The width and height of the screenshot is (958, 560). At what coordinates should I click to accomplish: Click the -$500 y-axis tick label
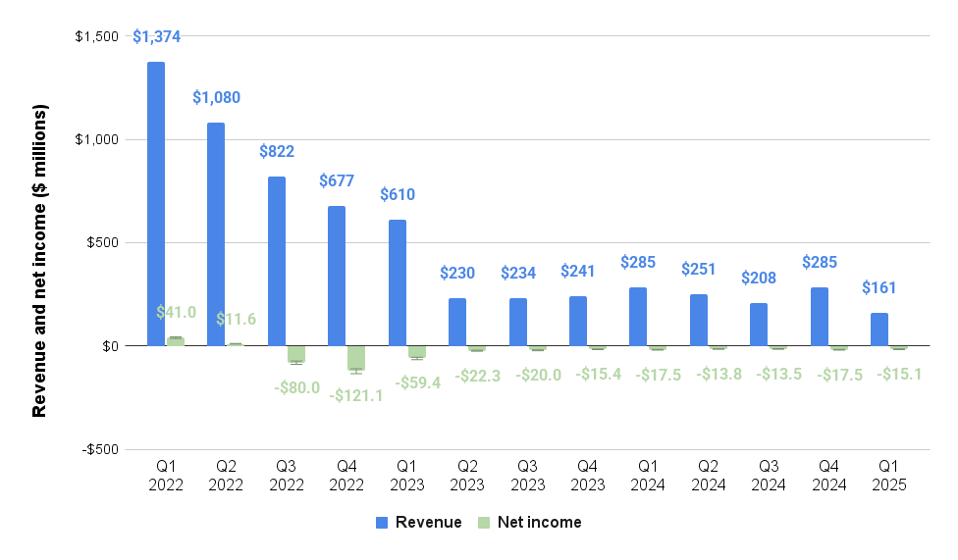tap(99, 449)
